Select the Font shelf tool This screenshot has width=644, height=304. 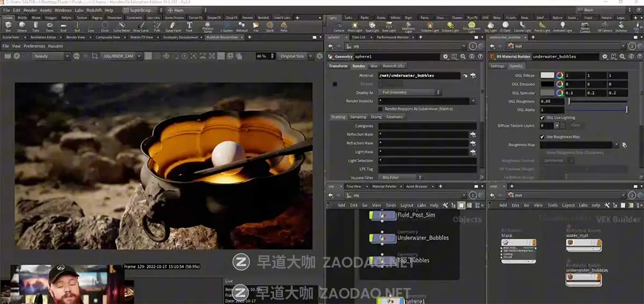pos(189,27)
